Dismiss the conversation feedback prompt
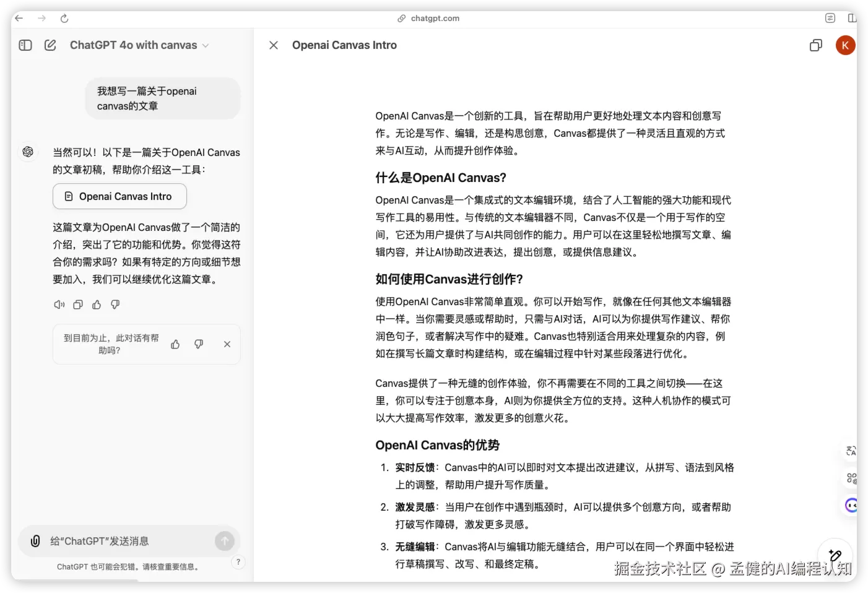The width and height of the screenshot is (868, 593). pyautogui.click(x=227, y=344)
